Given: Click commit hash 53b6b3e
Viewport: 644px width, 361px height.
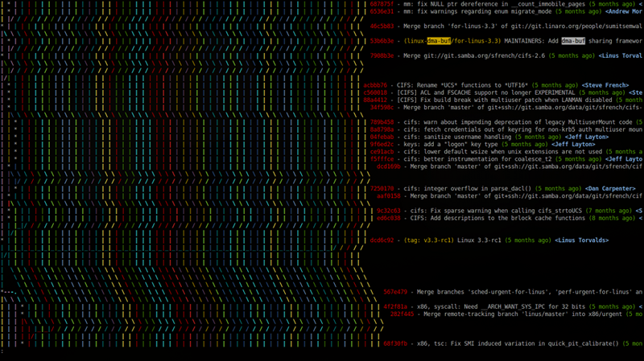Looking at the screenshot, I should [382, 41].
